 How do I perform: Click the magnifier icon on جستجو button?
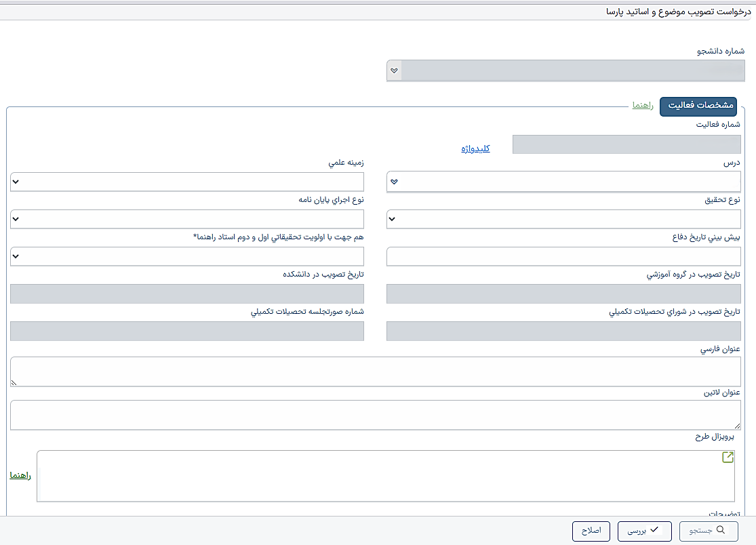[720, 529]
